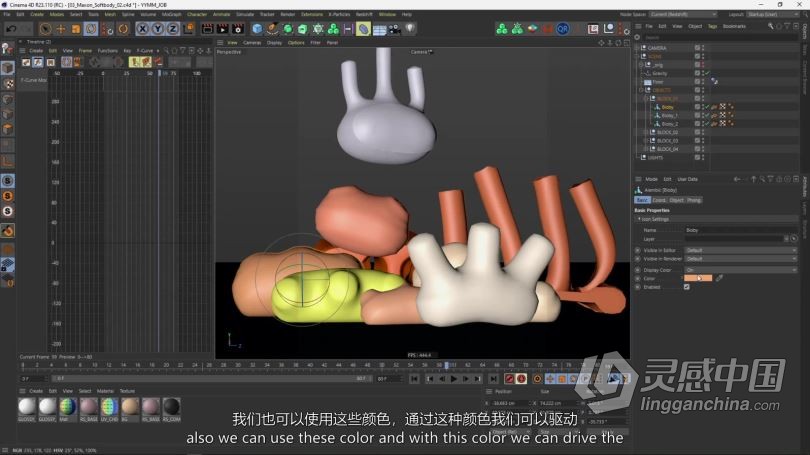
Task: Click Render View clapperboard icon
Action: (x=207, y=29)
